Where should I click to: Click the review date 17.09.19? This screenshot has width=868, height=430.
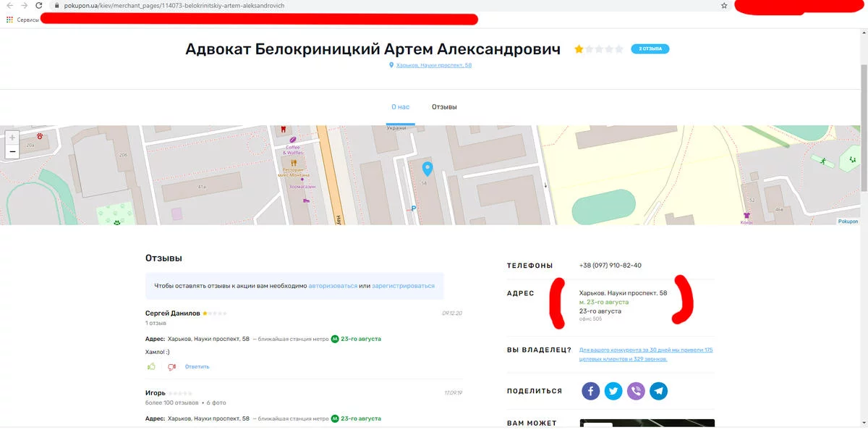(x=453, y=393)
